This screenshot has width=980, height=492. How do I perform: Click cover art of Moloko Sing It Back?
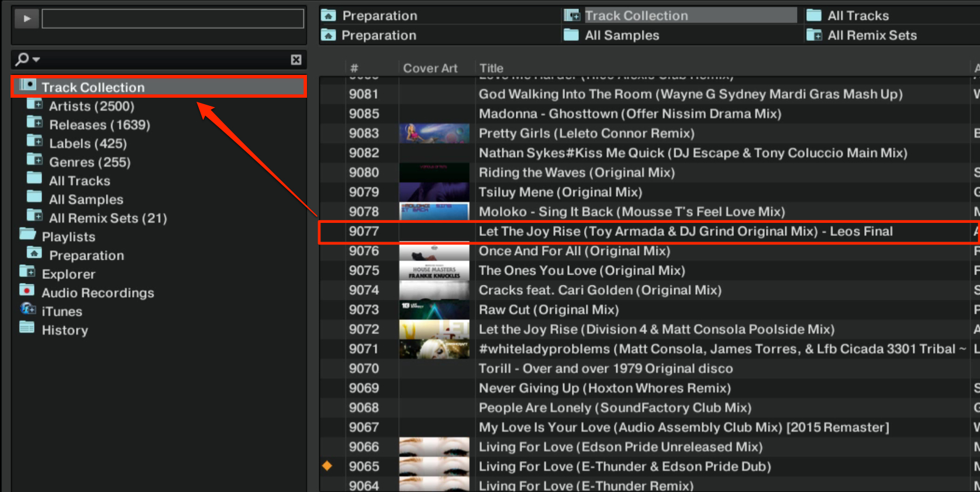434,212
